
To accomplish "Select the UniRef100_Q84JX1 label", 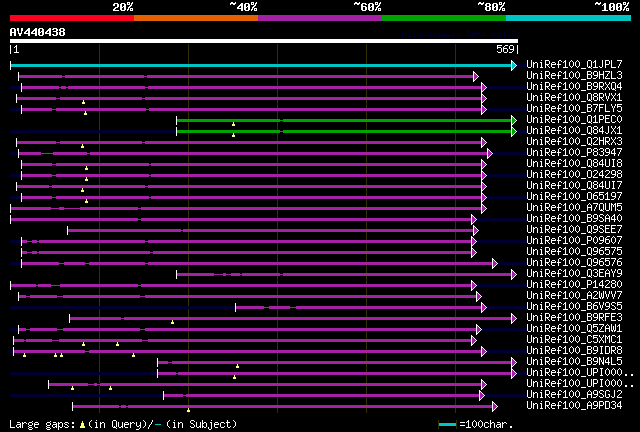I will coord(574,130).
